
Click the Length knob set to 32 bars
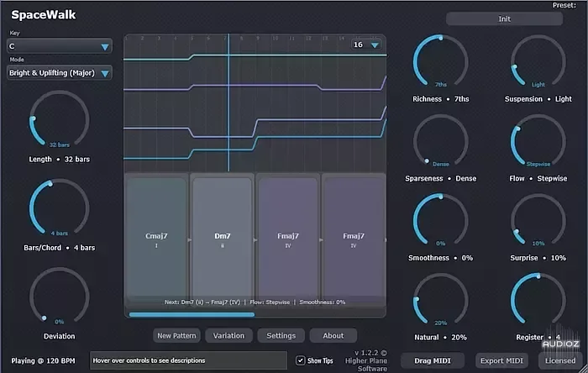tap(60, 119)
